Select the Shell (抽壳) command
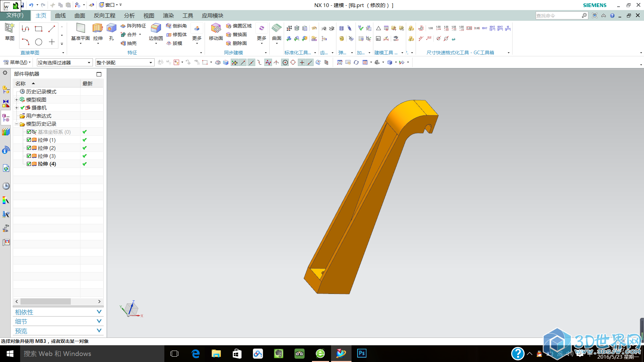The image size is (644, 362). coord(129,43)
